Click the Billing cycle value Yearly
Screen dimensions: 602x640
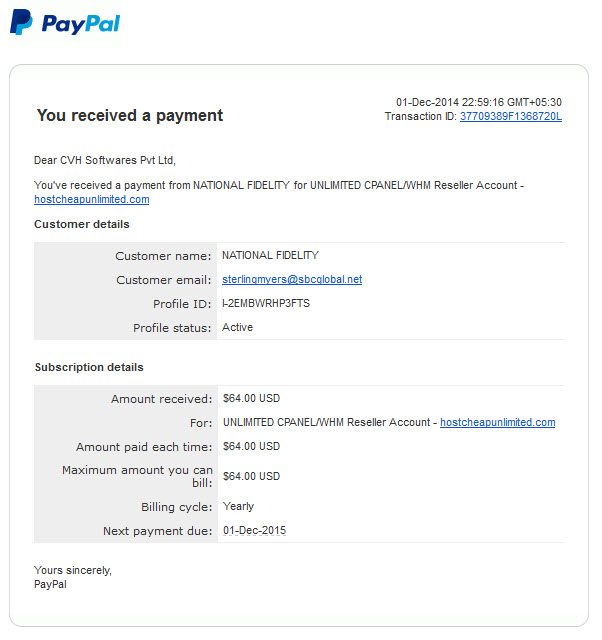pyautogui.click(x=238, y=507)
